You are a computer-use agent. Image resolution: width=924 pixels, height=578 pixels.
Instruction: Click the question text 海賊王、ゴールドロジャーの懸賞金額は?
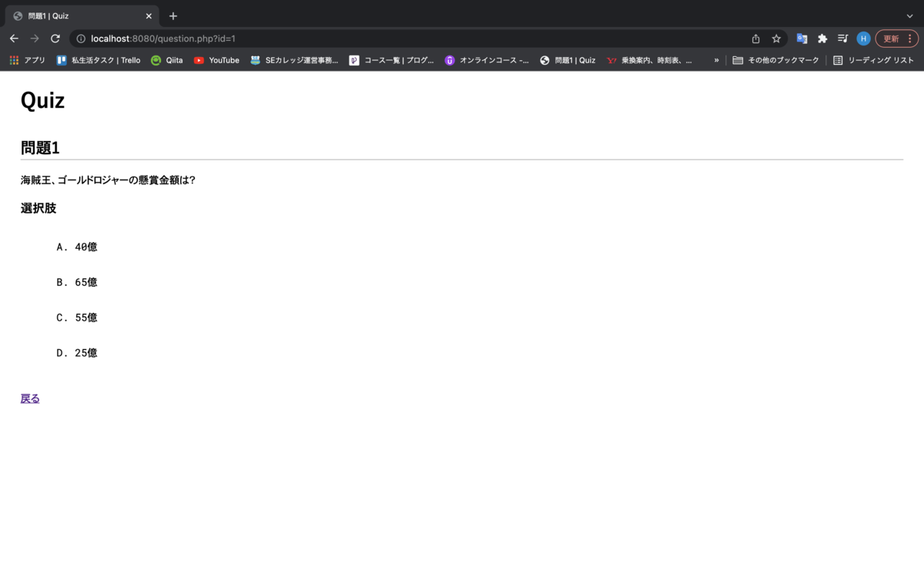(x=108, y=180)
